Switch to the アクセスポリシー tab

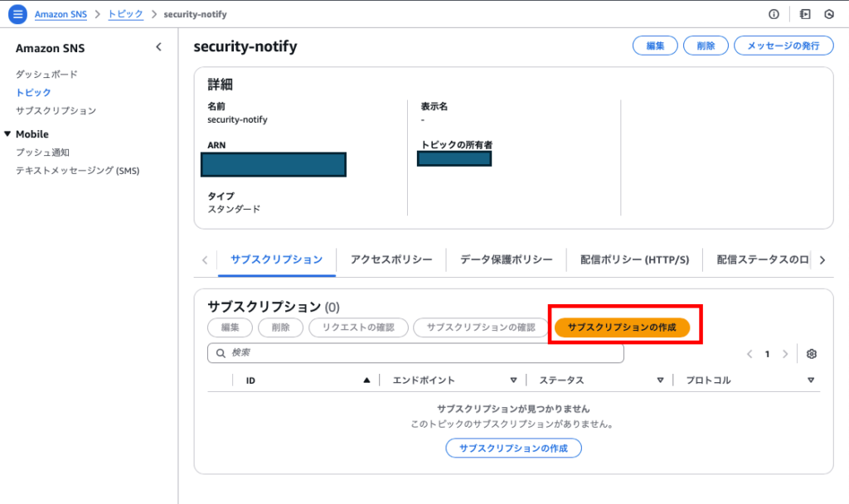coord(391,259)
